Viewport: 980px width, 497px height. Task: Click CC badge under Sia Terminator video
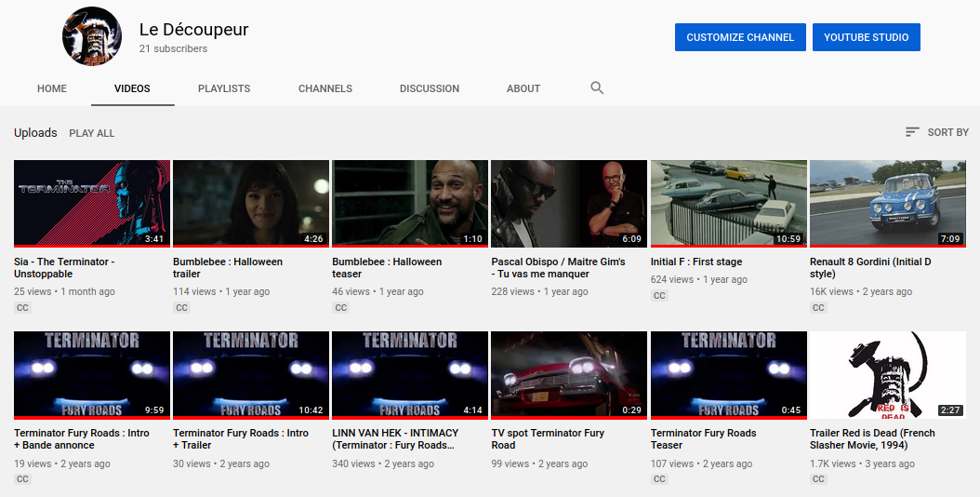tap(22, 307)
